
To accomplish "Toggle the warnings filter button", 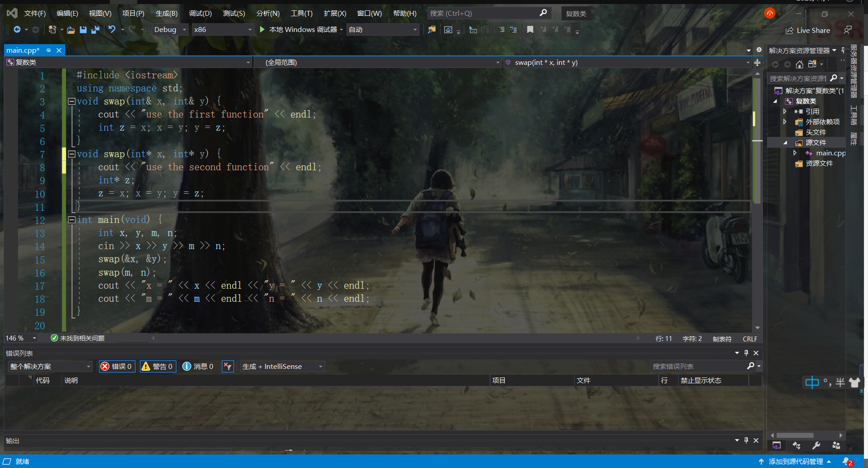I will point(157,367).
